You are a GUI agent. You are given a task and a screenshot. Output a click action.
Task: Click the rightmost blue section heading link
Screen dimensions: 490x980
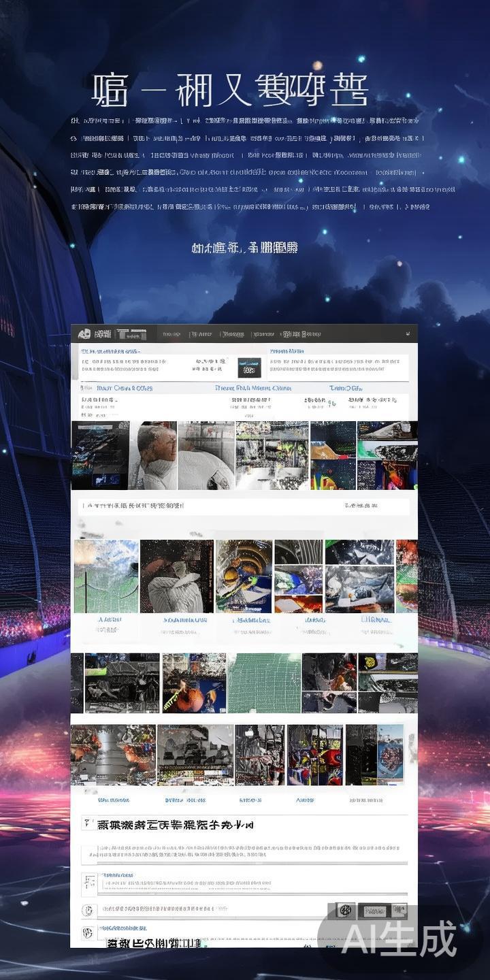[346, 388]
